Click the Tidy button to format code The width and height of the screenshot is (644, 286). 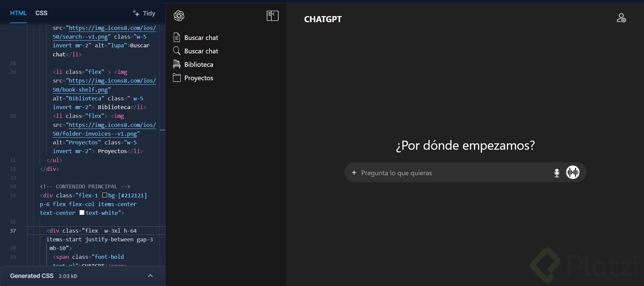(144, 13)
